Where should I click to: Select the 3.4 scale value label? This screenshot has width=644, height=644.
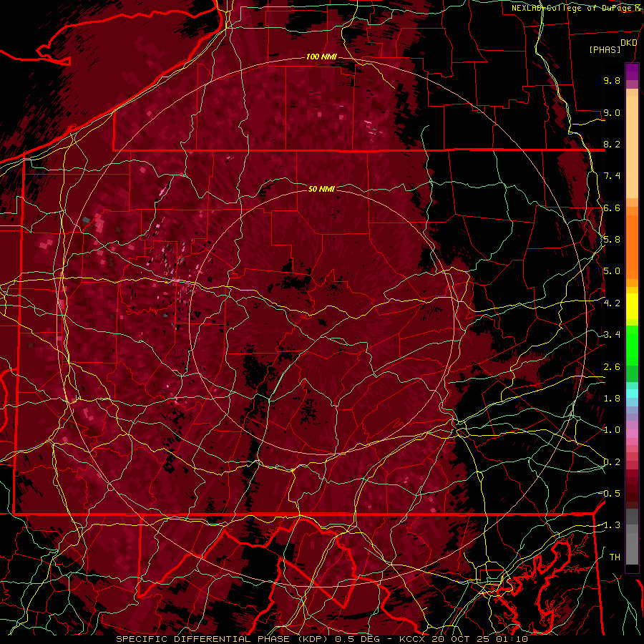tap(612, 335)
